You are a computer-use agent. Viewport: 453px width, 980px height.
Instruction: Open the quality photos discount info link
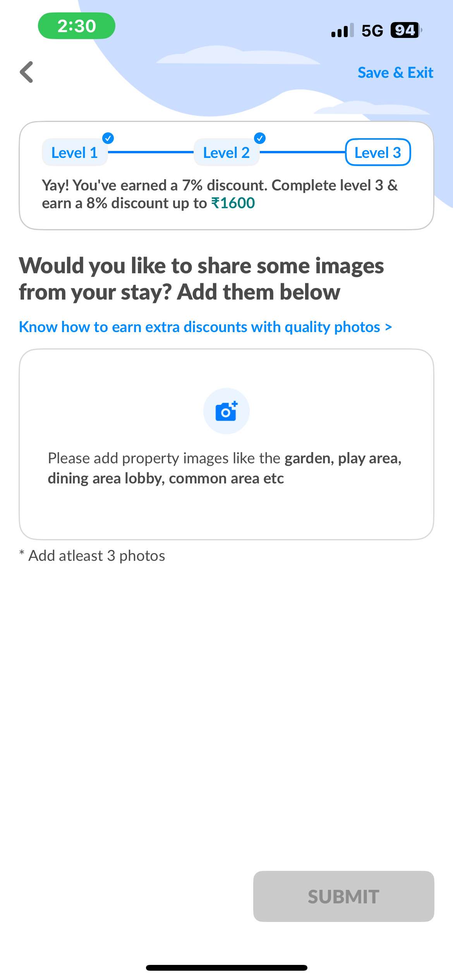(x=199, y=327)
